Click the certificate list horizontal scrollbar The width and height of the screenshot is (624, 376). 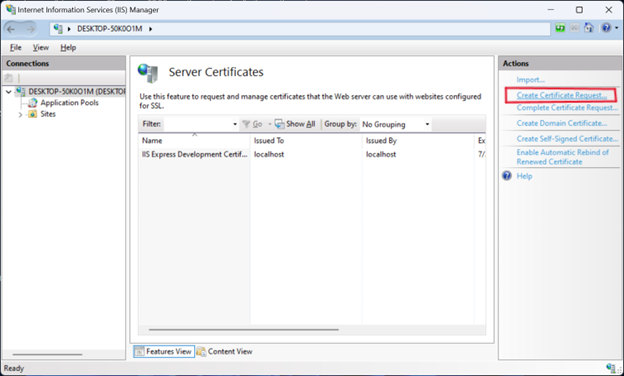[x=244, y=330]
